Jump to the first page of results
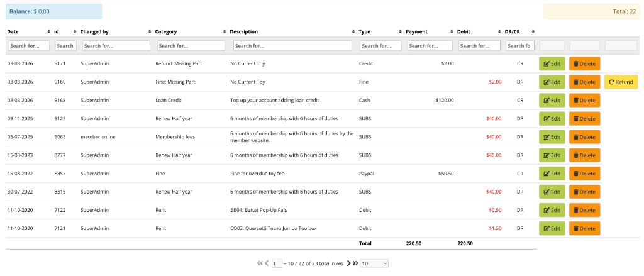This screenshot has height=276, width=644. [260, 263]
